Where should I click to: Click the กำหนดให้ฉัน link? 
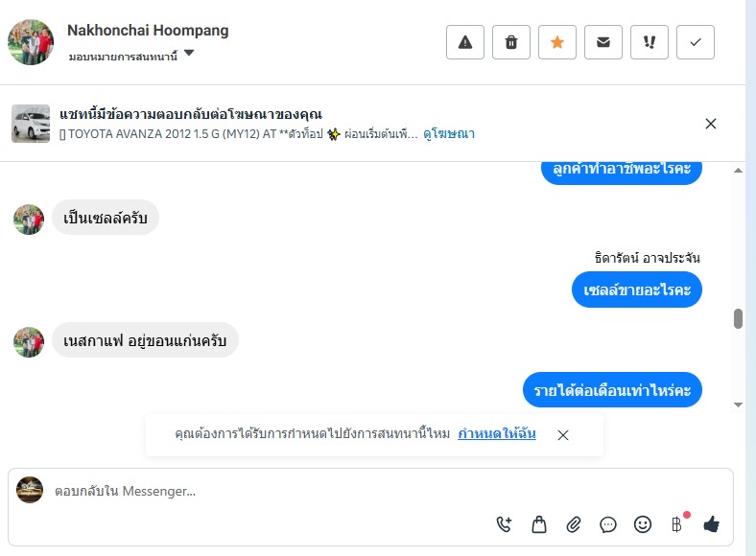496,434
